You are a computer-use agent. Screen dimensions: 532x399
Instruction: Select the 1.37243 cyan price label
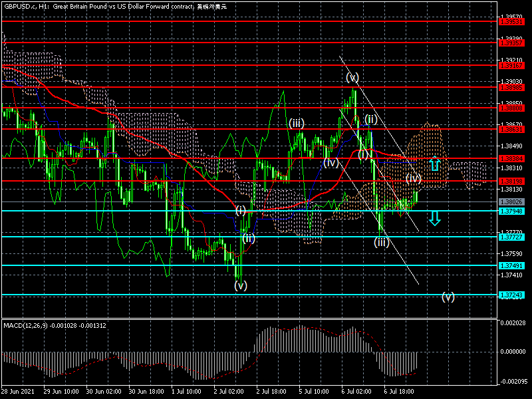[511, 295]
